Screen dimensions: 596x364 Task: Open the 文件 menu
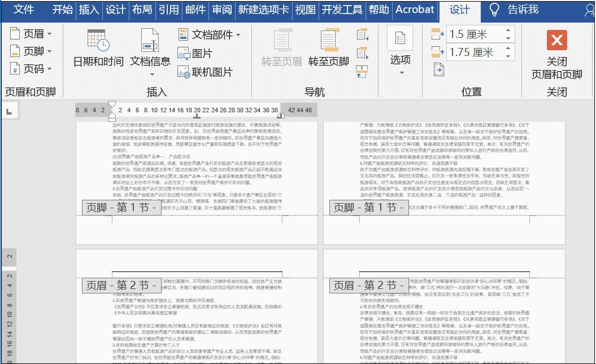24,10
